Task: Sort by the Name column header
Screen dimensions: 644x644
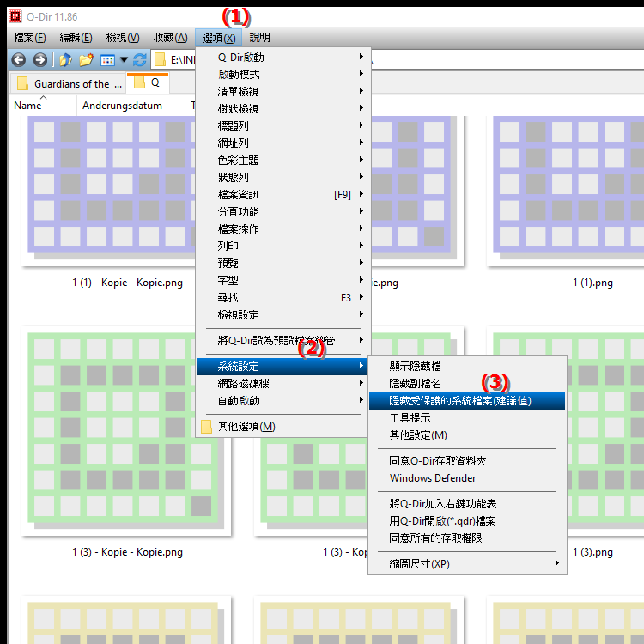Action: click(42, 106)
